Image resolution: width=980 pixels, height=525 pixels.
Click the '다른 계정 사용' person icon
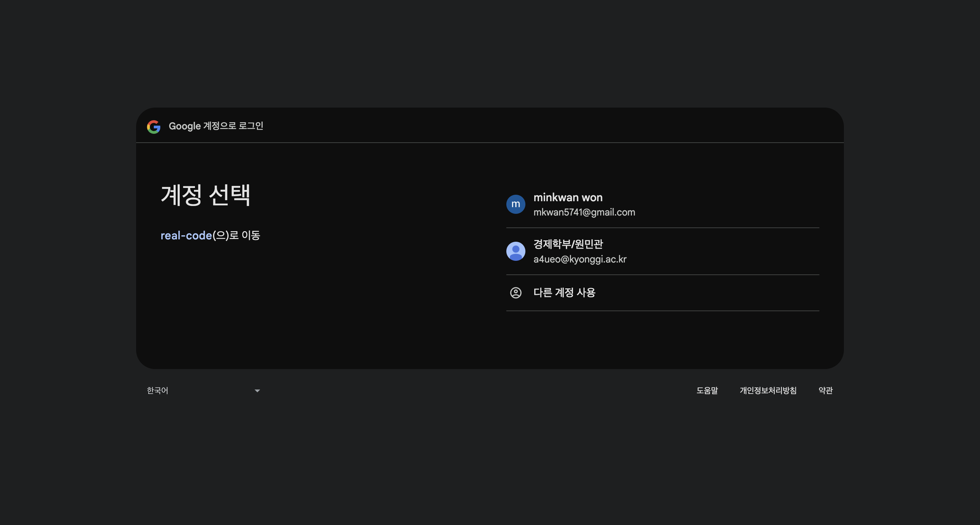516,292
